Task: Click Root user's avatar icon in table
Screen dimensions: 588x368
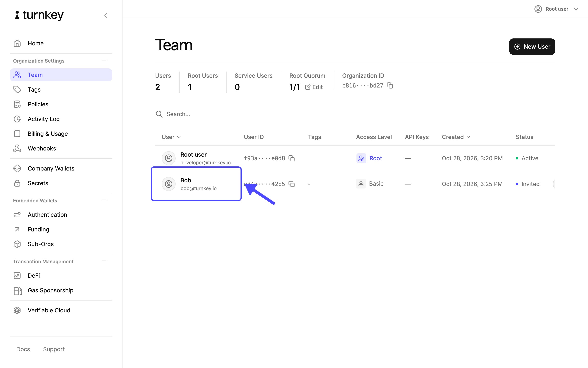Action: (169, 158)
